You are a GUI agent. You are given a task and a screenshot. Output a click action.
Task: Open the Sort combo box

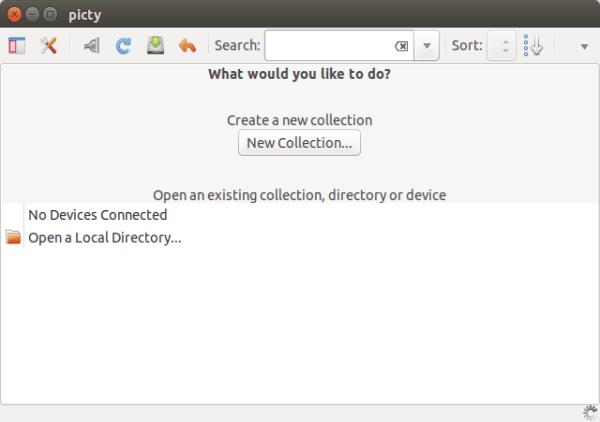[x=501, y=46]
